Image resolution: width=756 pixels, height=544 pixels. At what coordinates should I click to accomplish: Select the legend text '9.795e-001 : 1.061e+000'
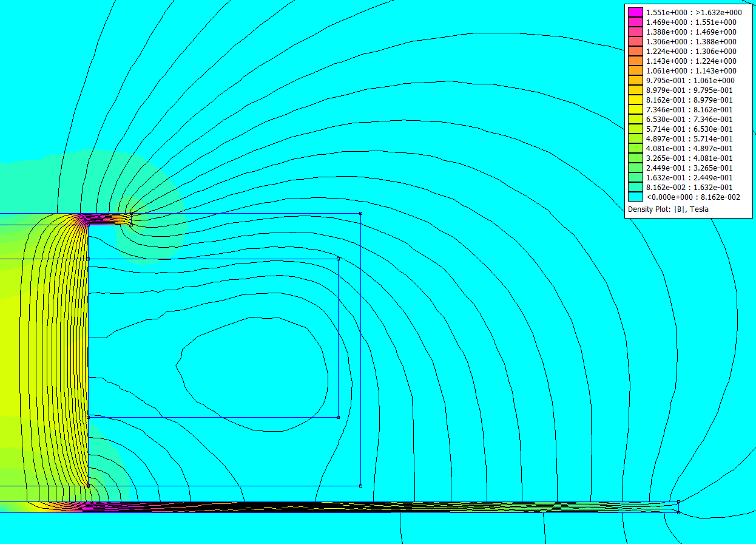[x=690, y=80]
